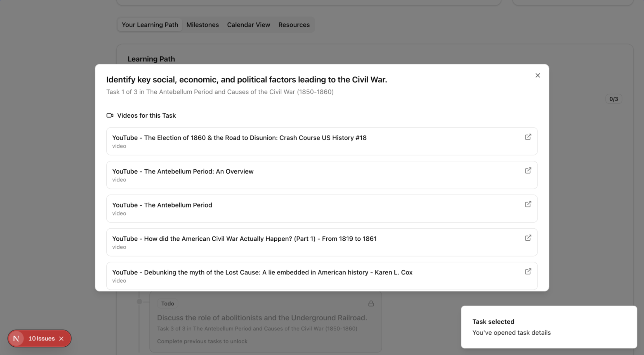Click the Task selected notification toast
The height and width of the screenshot is (355, 644).
tap(549, 327)
